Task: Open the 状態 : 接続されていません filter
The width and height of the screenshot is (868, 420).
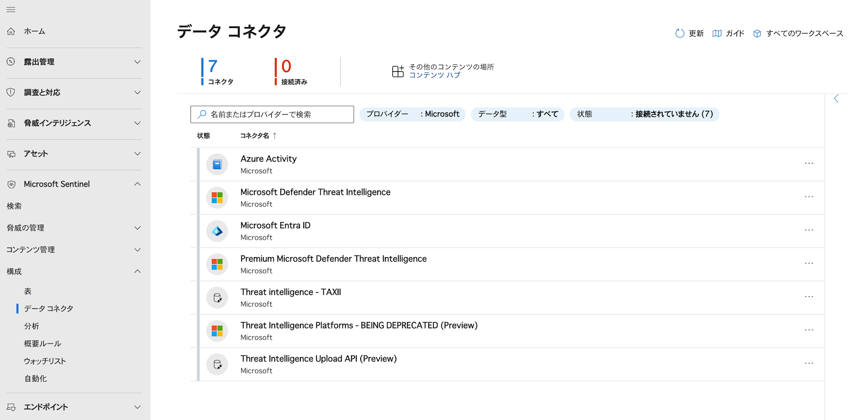Action: pyautogui.click(x=644, y=114)
